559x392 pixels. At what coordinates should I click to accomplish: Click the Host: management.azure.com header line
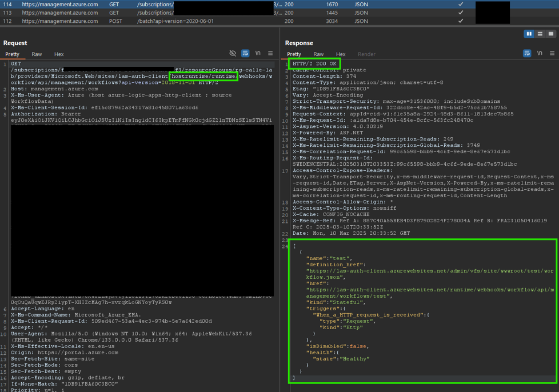pyautogui.click(x=54, y=89)
